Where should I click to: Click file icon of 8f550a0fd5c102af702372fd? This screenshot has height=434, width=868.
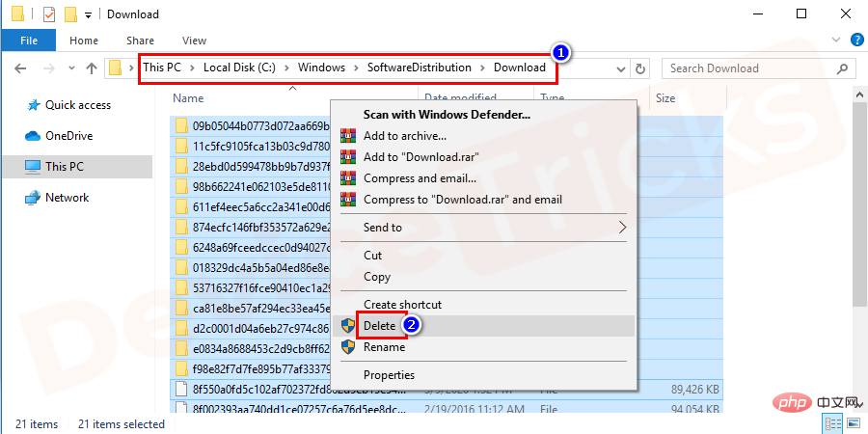click(x=181, y=390)
